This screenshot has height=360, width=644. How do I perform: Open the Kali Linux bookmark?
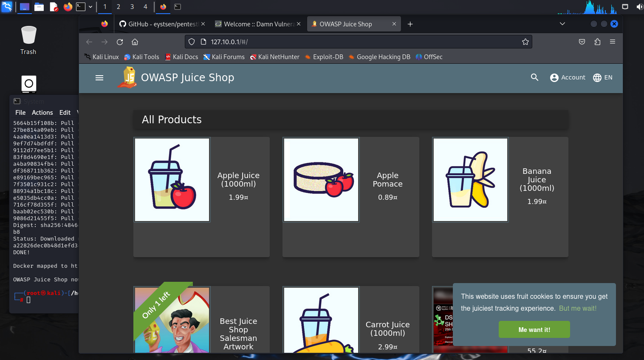pos(102,57)
